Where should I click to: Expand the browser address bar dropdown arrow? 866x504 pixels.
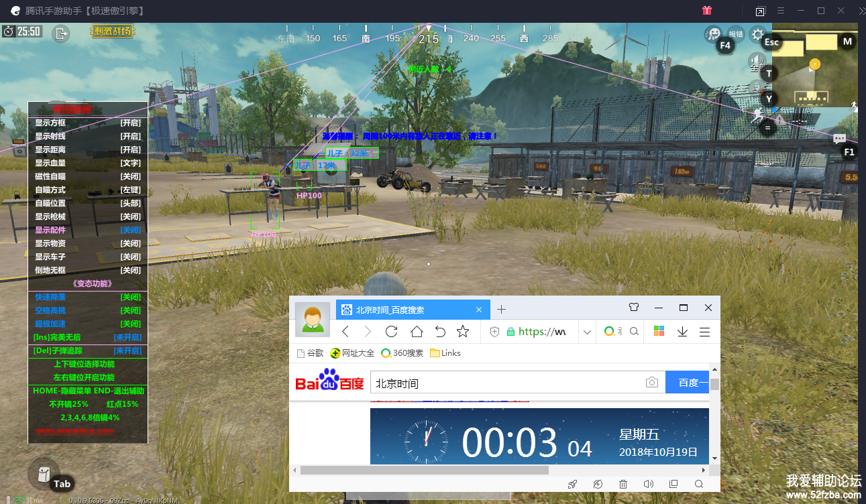point(587,332)
